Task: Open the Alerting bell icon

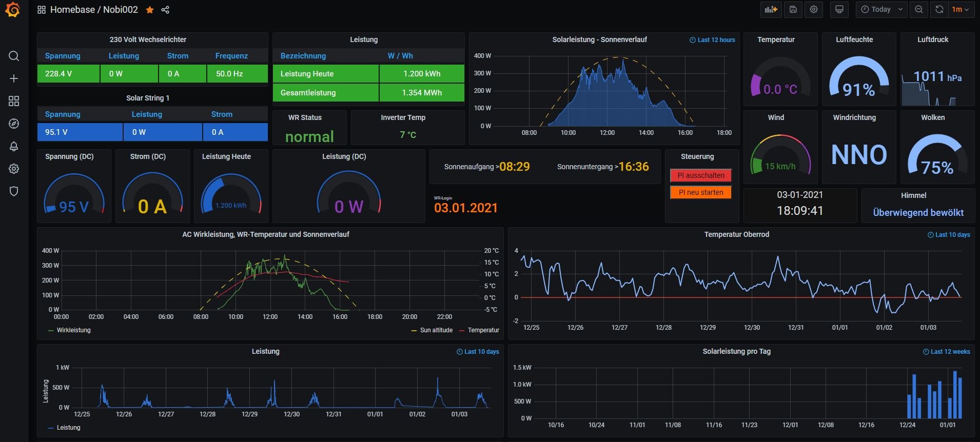Action: (x=14, y=146)
